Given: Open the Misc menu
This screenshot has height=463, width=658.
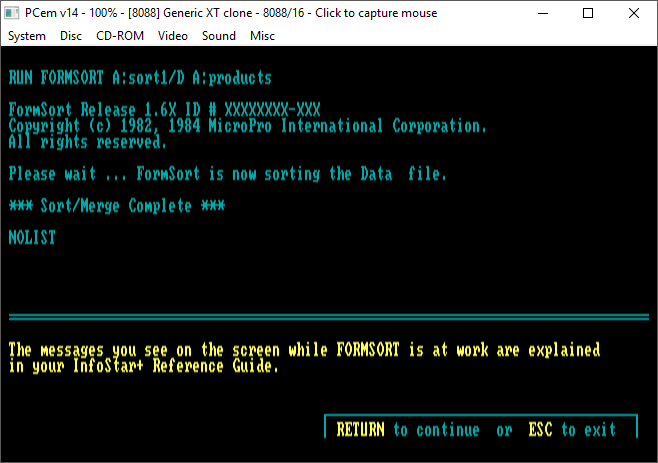Looking at the screenshot, I should pyautogui.click(x=262, y=36).
